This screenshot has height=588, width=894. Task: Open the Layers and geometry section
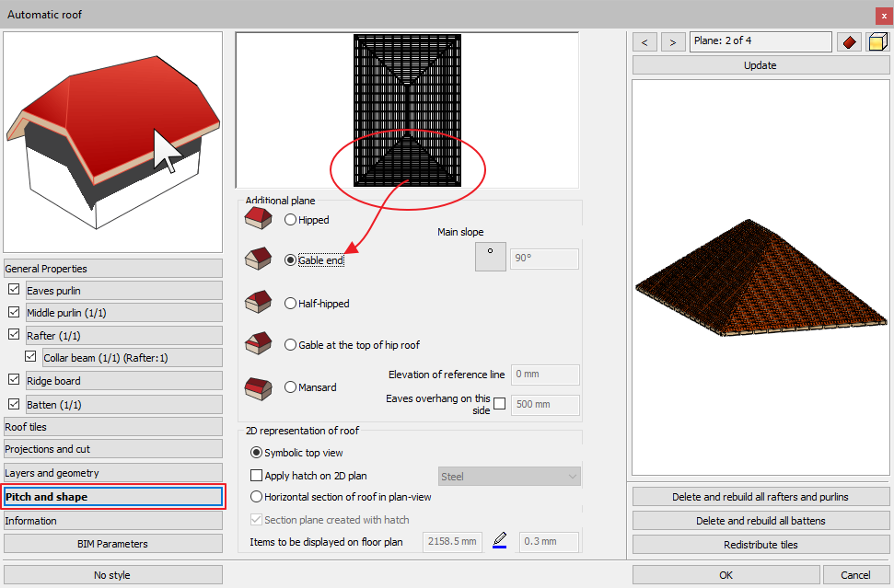(x=112, y=473)
